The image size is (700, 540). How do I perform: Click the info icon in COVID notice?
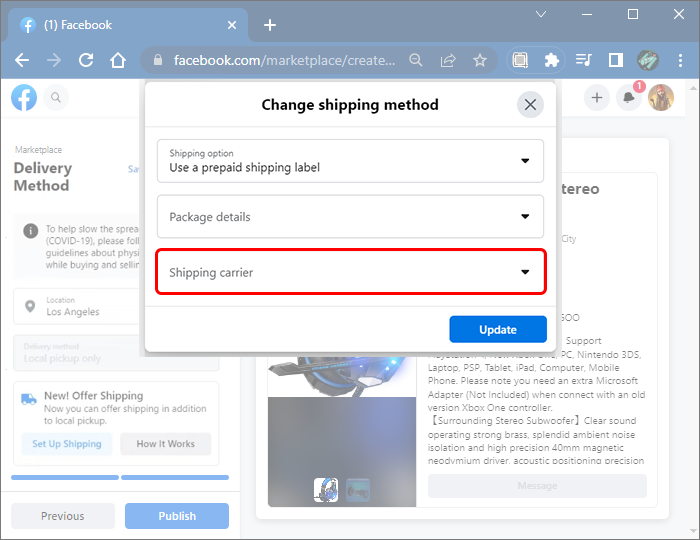(31, 231)
